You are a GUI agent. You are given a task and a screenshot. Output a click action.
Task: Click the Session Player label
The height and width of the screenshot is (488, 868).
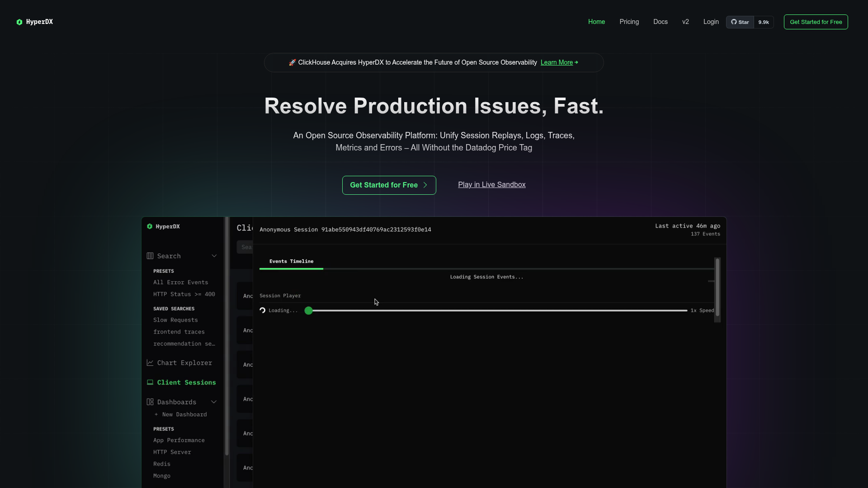coord(280,296)
